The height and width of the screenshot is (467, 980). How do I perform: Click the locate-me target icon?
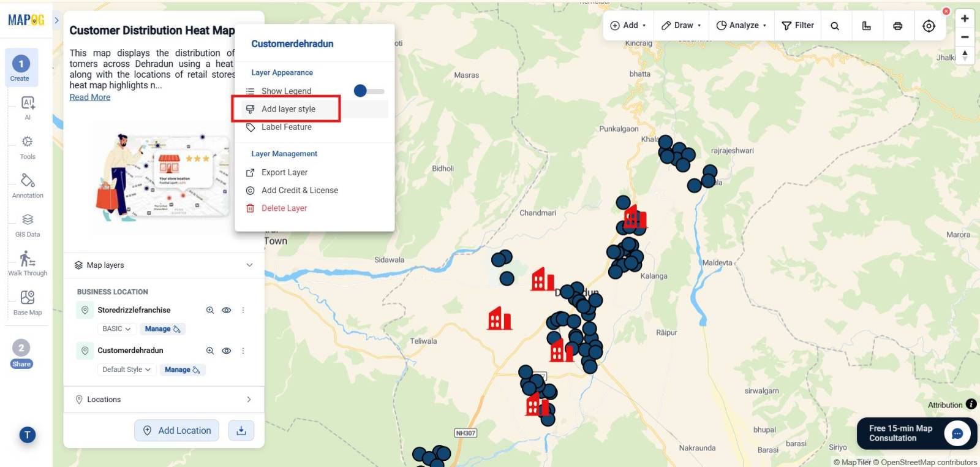point(929,26)
